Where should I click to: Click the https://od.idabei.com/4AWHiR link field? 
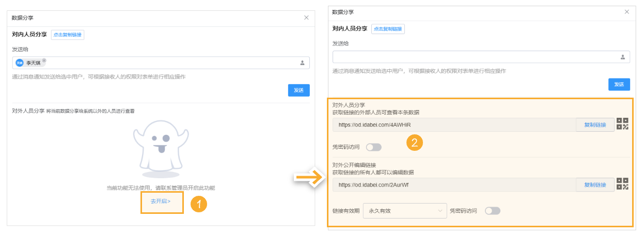pyautogui.click(x=454, y=125)
